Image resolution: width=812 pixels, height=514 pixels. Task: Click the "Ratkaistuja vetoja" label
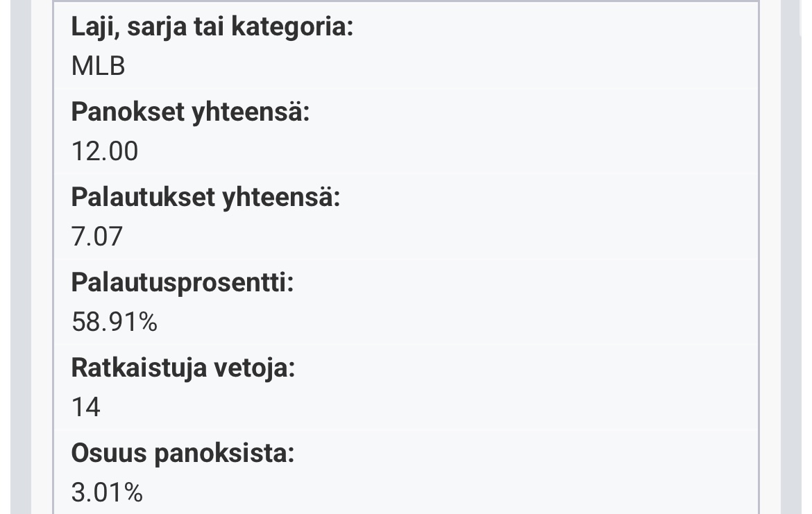pyautogui.click(x=183, y=368)
